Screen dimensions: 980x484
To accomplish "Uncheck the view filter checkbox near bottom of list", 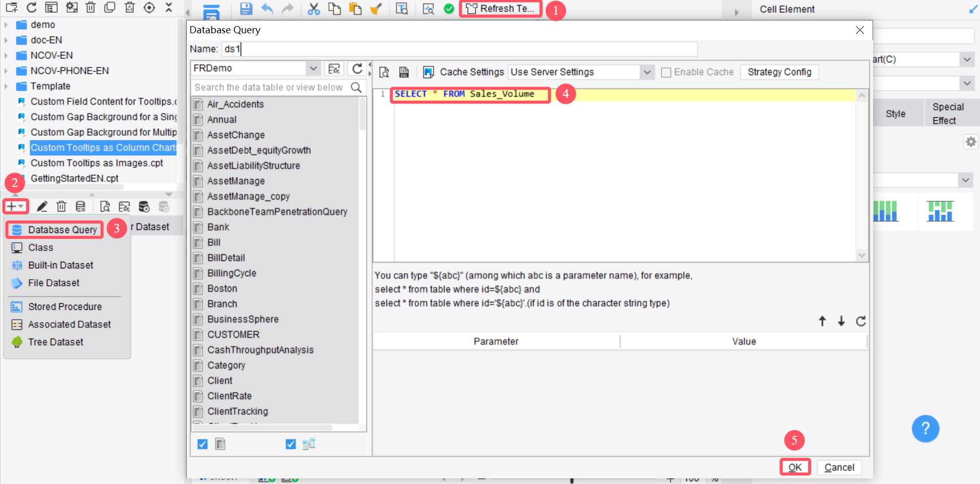I will pyautogui.click(x=291, y=444).
